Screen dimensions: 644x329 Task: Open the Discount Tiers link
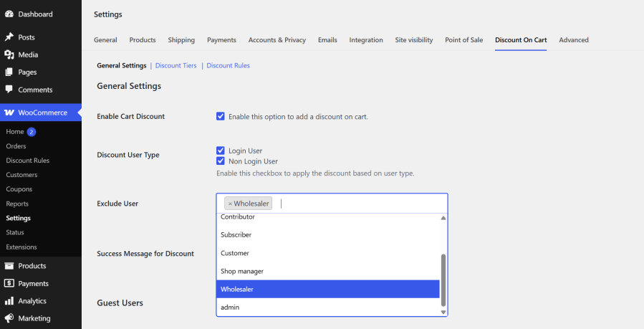(176, 65)
